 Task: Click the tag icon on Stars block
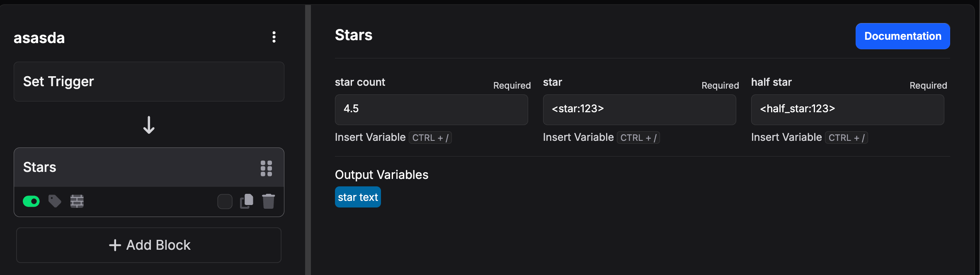[55, 201]
